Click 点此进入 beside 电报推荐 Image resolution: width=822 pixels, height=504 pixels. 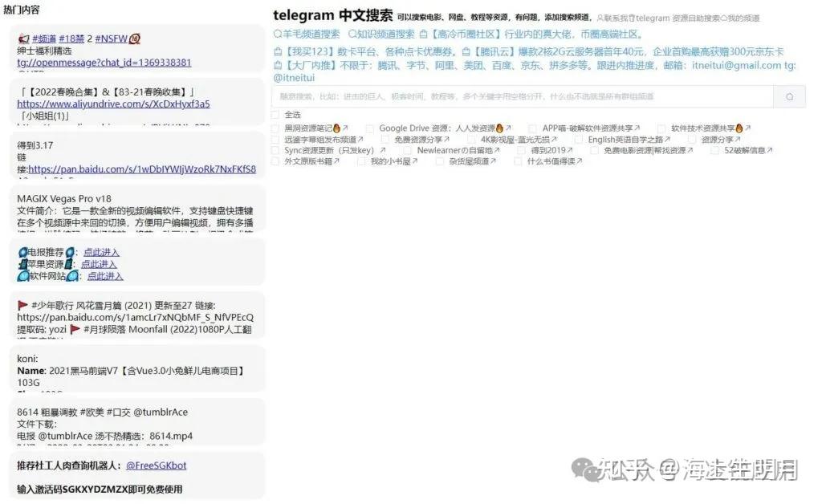click(101, 252)
